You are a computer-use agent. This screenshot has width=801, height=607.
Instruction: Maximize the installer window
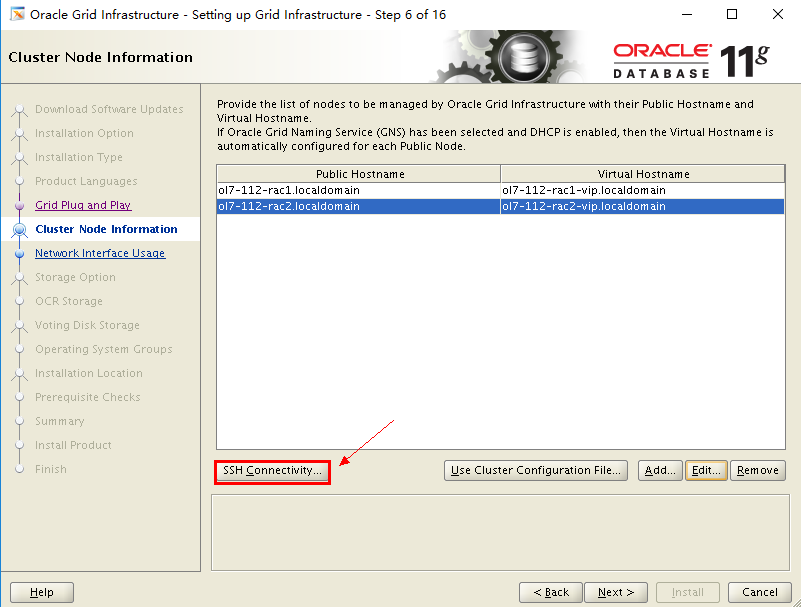pyautogui.click(x=732, y=14)
